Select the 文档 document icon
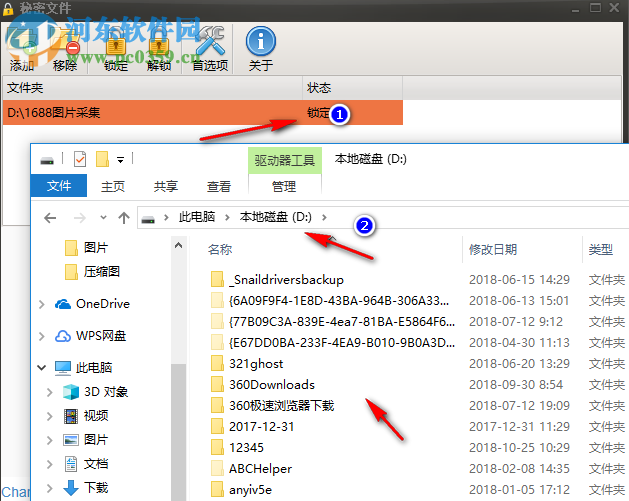Screen dimensions: 629x501 coord(71,464)
